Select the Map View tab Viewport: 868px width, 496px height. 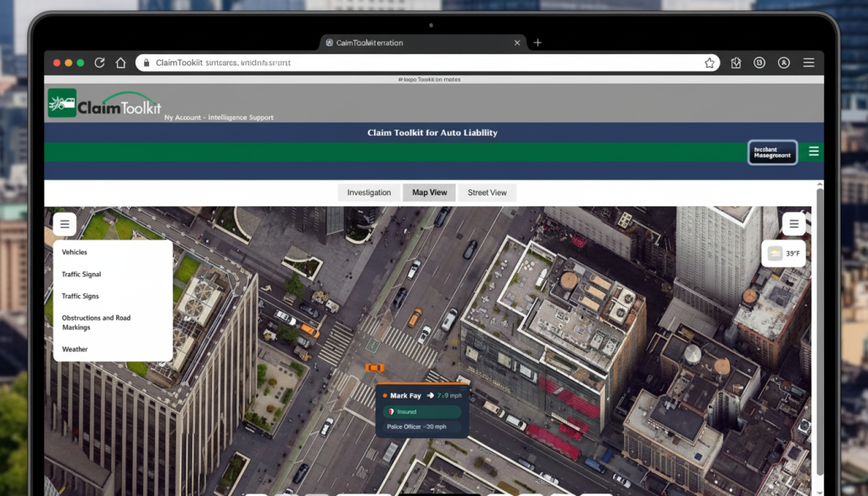(x=429, y=192)
